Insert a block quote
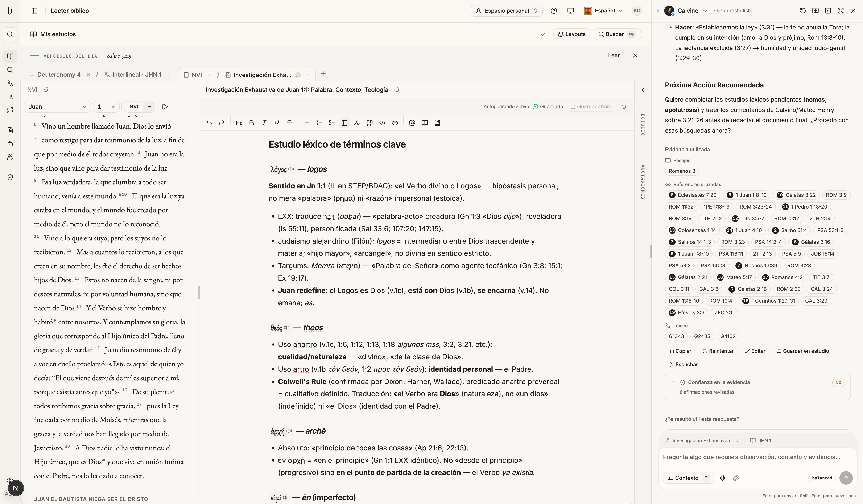The image size is (863, 504). pos(369,123)
